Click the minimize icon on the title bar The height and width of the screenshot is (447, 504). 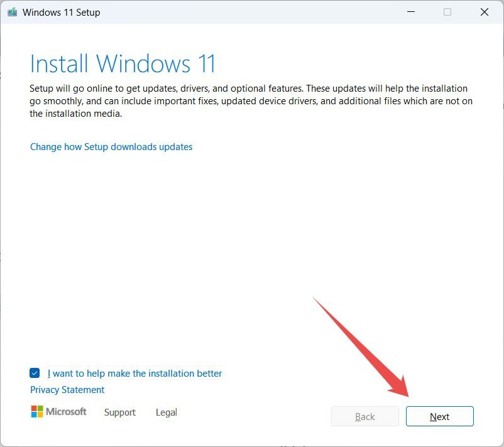(x=410, y=11)
